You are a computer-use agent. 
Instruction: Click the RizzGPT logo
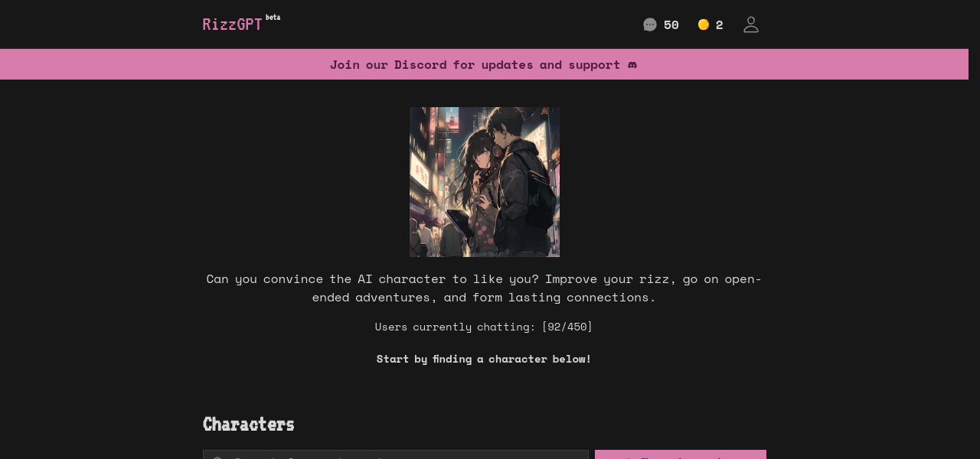pyautogui.click(x=232, y=24)
